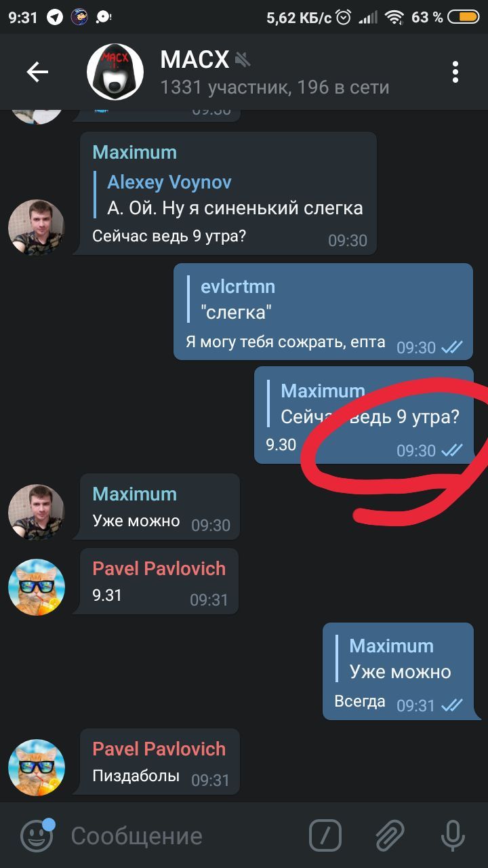The height and width of the screenshot is (868, 488).
Task: Tap the quoted "Уже можно" reply preview
Action: coord(394,659)
